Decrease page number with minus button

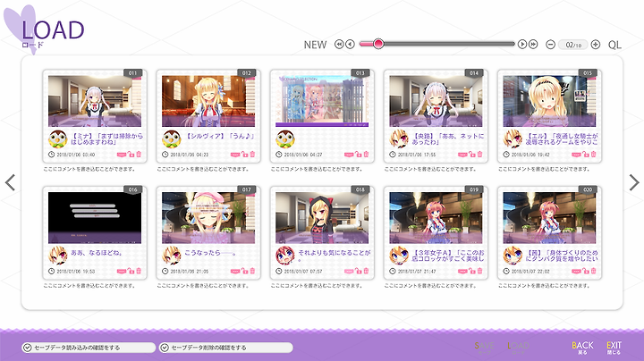pos(550,45)
